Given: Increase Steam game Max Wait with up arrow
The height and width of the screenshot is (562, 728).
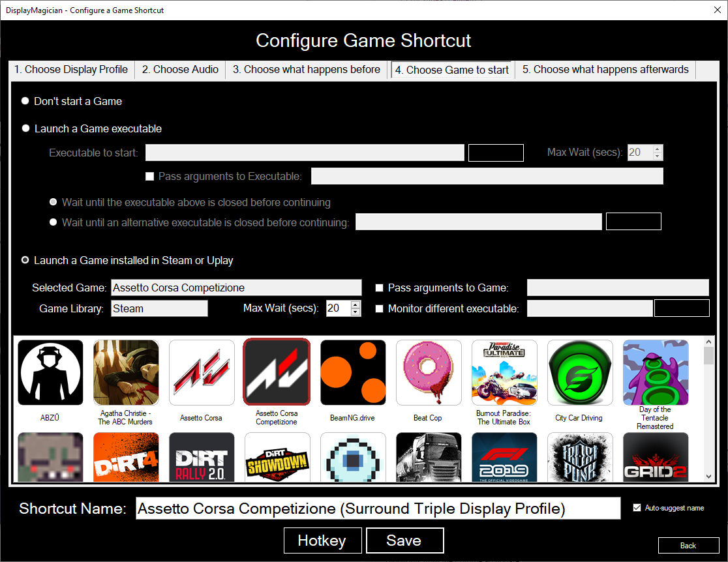Looking at the screenshot, I should tap(355, 305).
